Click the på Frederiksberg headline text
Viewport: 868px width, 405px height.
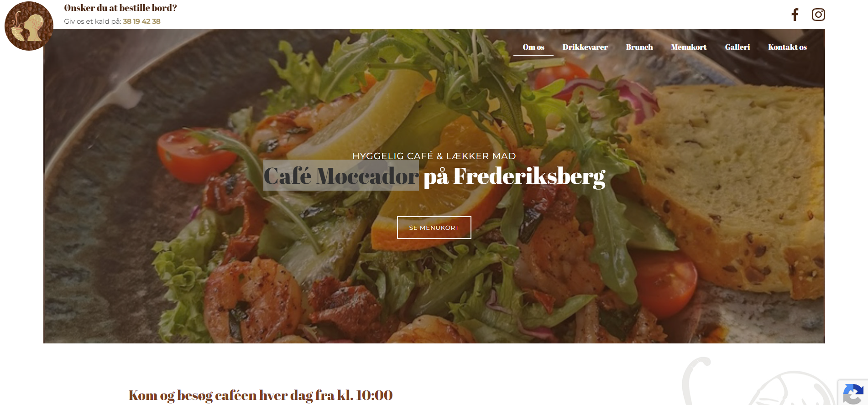click(514, 176)
